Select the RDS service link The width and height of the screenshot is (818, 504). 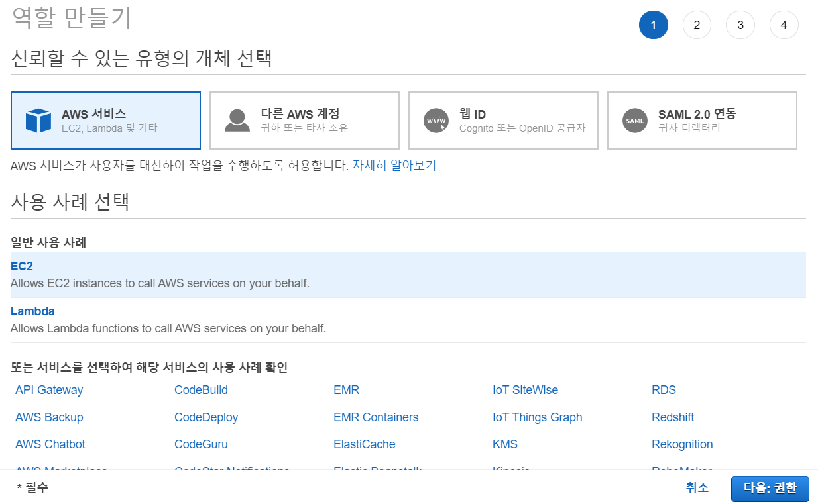pos(664,390)
